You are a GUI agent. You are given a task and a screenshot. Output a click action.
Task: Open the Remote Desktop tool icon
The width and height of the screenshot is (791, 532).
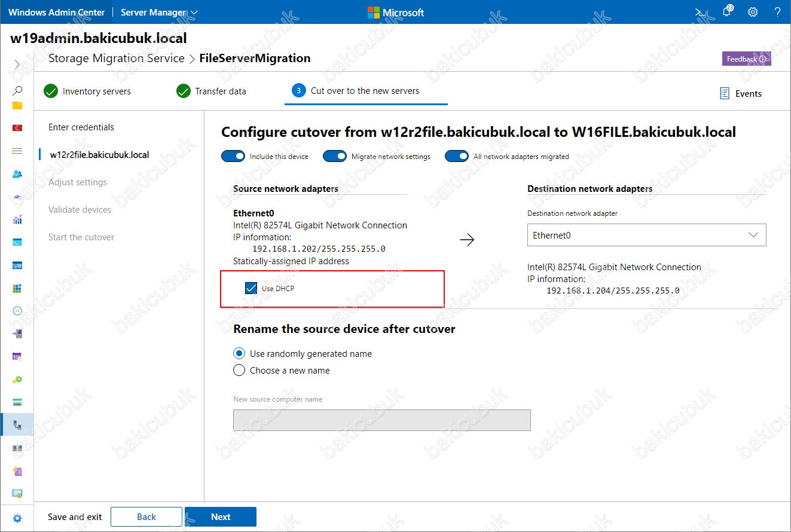[17, 311]
